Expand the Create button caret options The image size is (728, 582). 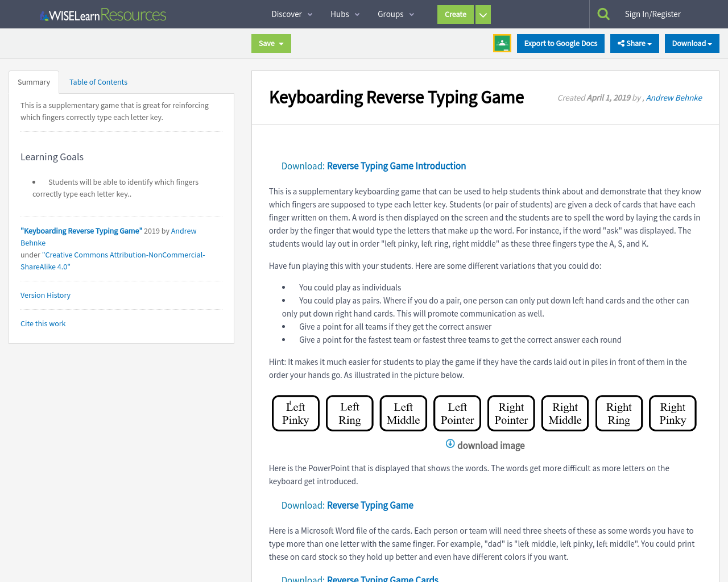coord(482,14)
